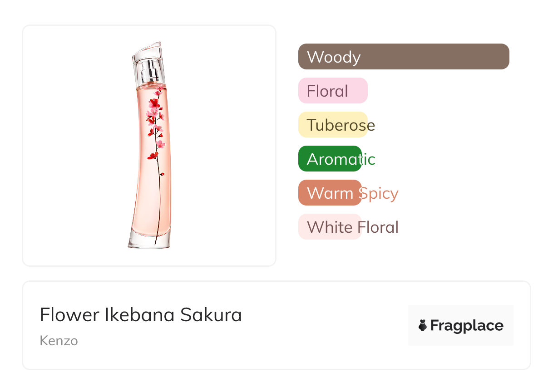Select the Woody accord bar

tap(403, 57)
